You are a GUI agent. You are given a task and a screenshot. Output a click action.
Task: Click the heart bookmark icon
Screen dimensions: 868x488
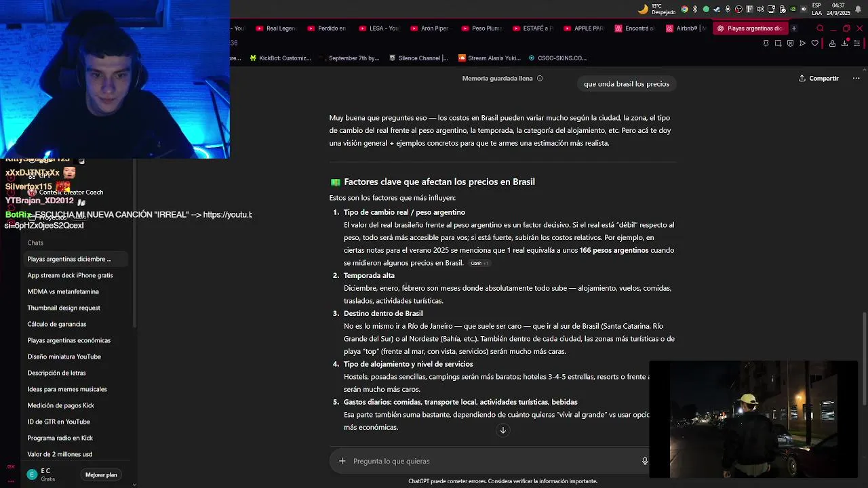coord(815,43)
